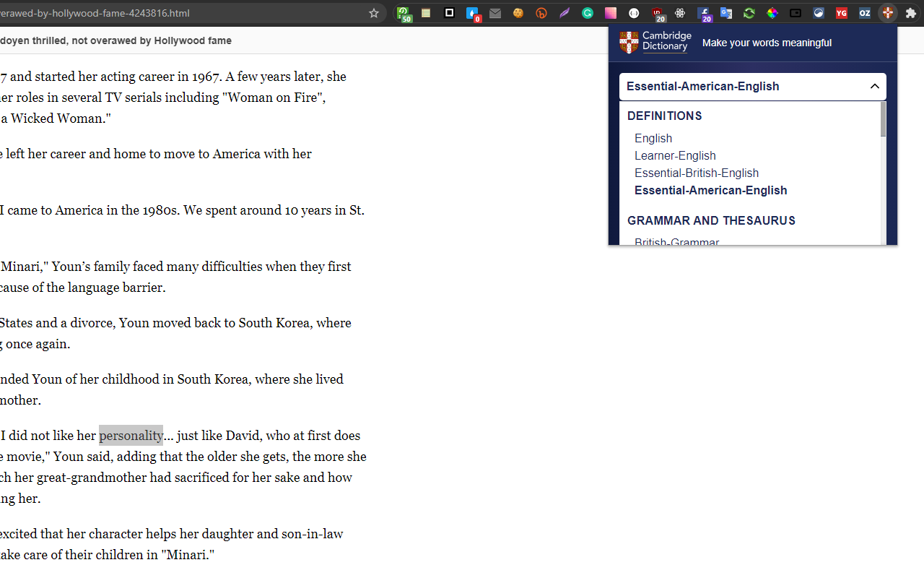Click the mail envelope extension icon

point(495,13)
